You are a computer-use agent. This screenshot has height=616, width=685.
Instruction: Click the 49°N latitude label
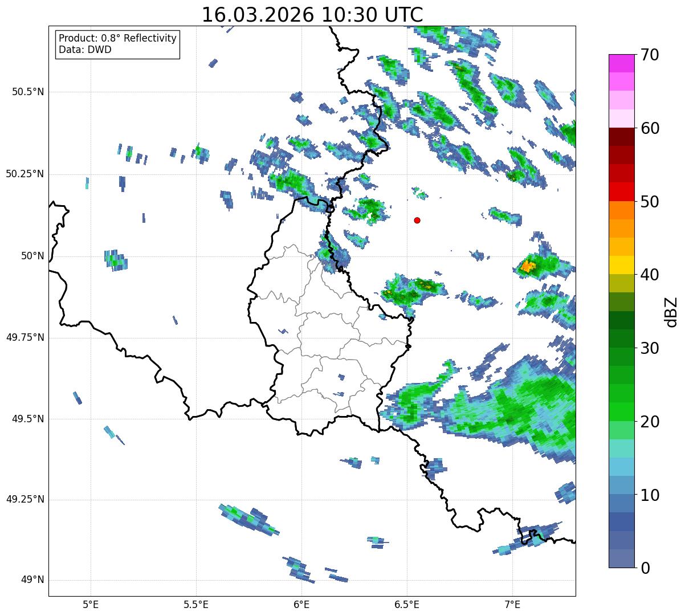(x=32, y=580)
